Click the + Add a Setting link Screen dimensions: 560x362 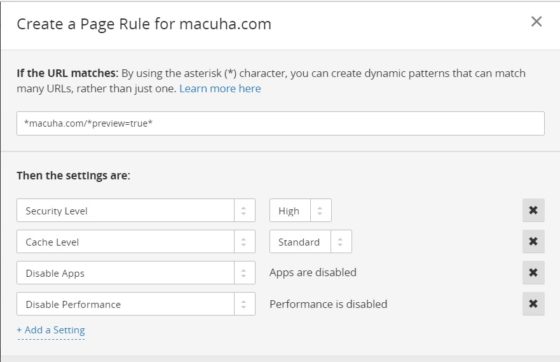(x=51, y=330)
